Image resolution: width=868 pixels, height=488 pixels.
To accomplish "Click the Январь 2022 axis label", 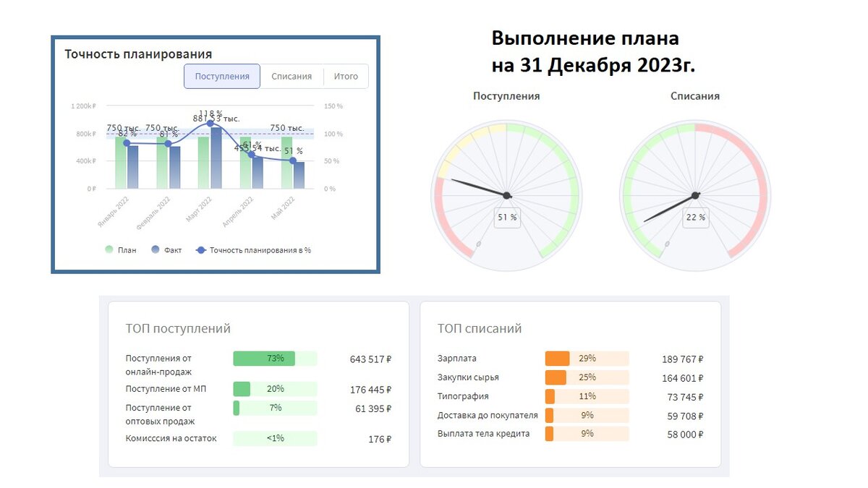I will click(113, 211).
